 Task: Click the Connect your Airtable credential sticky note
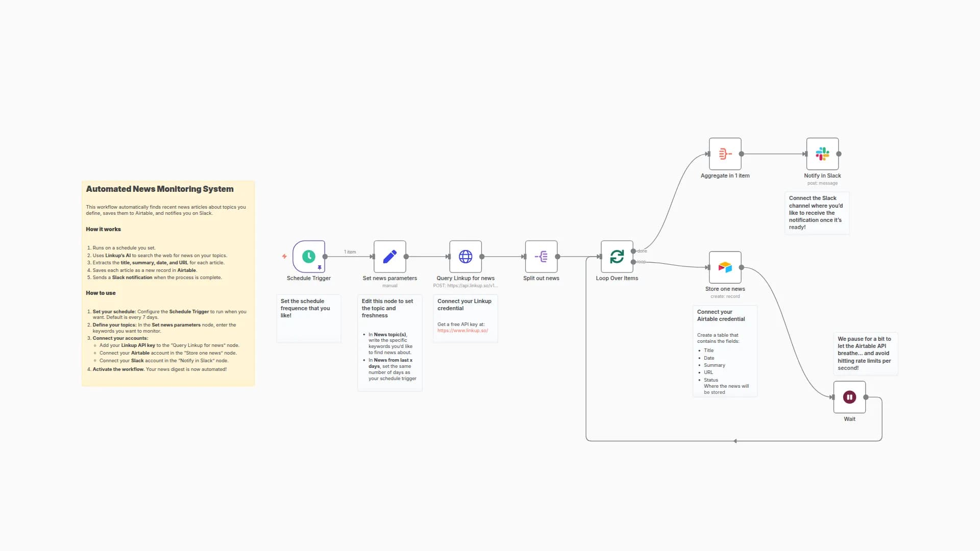pyautogui.click(x=725, y=351)
